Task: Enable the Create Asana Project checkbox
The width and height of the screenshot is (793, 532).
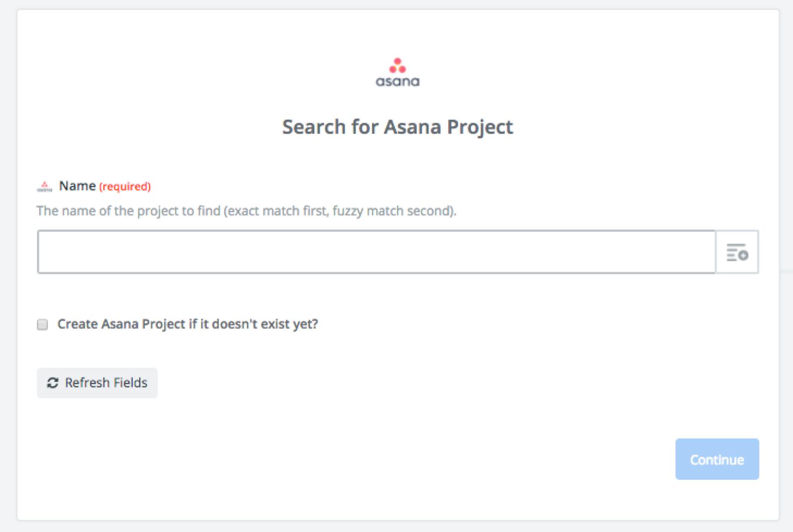Action: (42, 325)
